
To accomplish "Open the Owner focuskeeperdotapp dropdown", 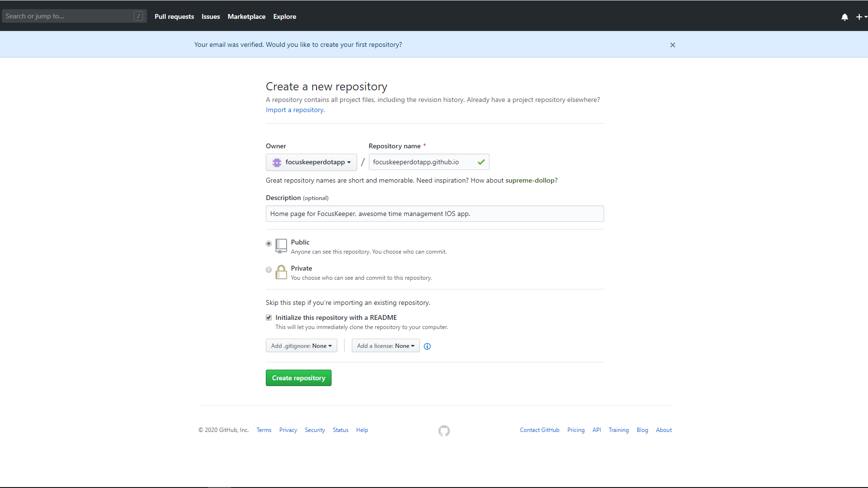I will 311,162.
